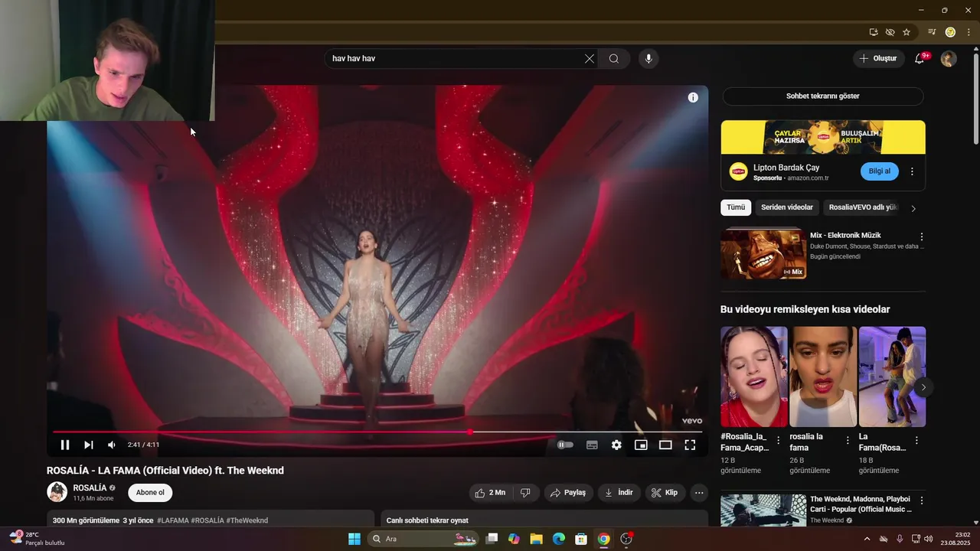Open the video info card icon
This screenshot has width=980, height=551.
pos(693,97)
